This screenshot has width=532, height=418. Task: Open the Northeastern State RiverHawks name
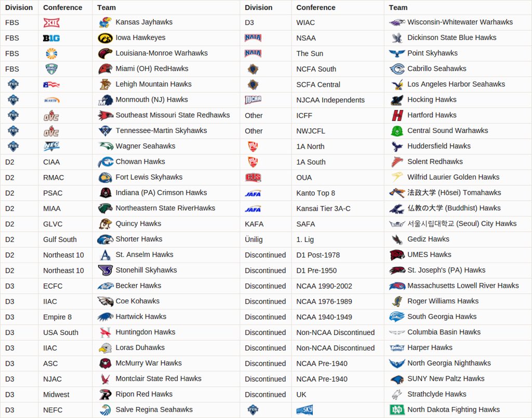point(165,208)
